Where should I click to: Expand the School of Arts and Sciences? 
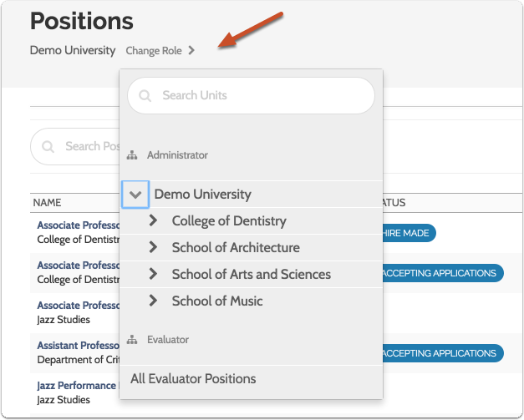coord(153,275)
